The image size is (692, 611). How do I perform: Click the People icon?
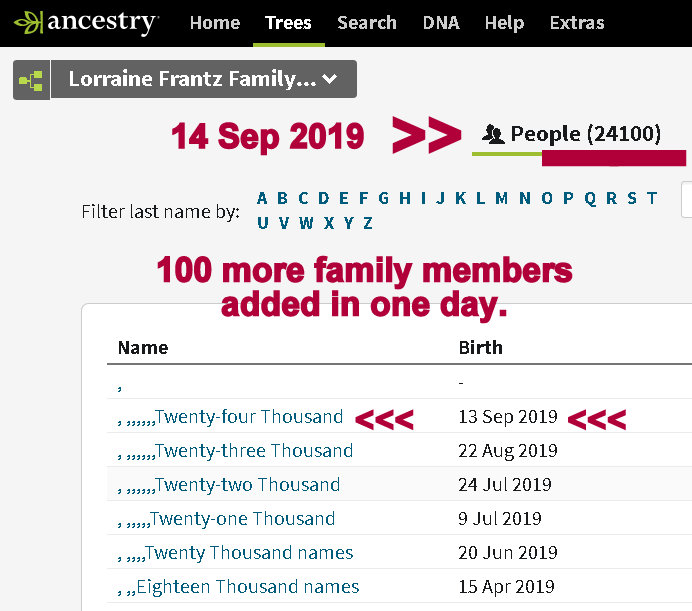pyautogui.click(x=493, y=134)
